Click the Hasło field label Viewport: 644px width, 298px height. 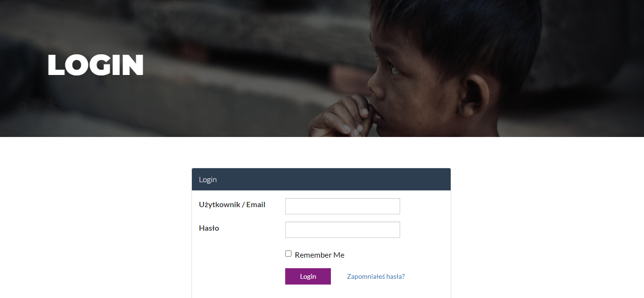tap(209, 228)
